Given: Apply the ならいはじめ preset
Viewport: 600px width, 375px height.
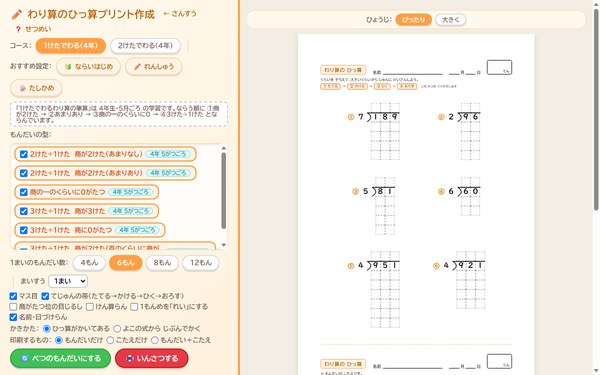Looking at the screenshot, I should [89, 67].
